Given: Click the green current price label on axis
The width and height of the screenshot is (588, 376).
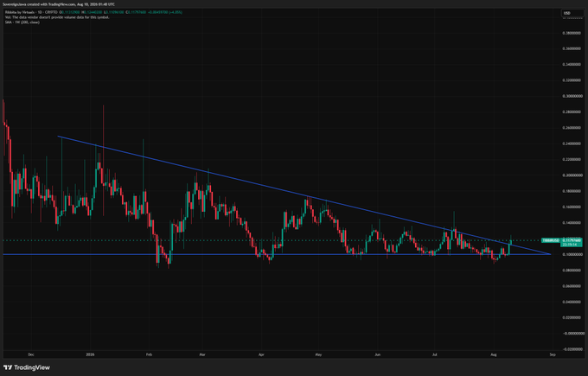Looking at the screenshot, I should [571, 242].
